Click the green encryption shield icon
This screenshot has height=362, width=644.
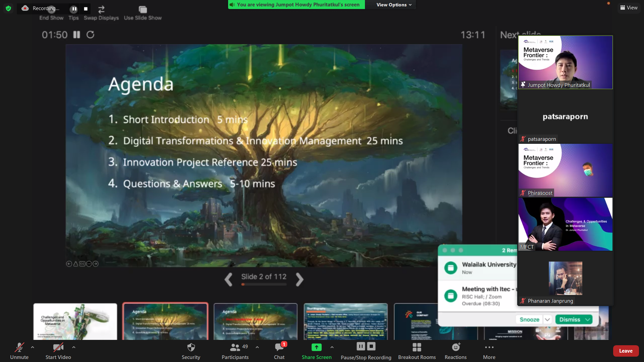[8, 8]
